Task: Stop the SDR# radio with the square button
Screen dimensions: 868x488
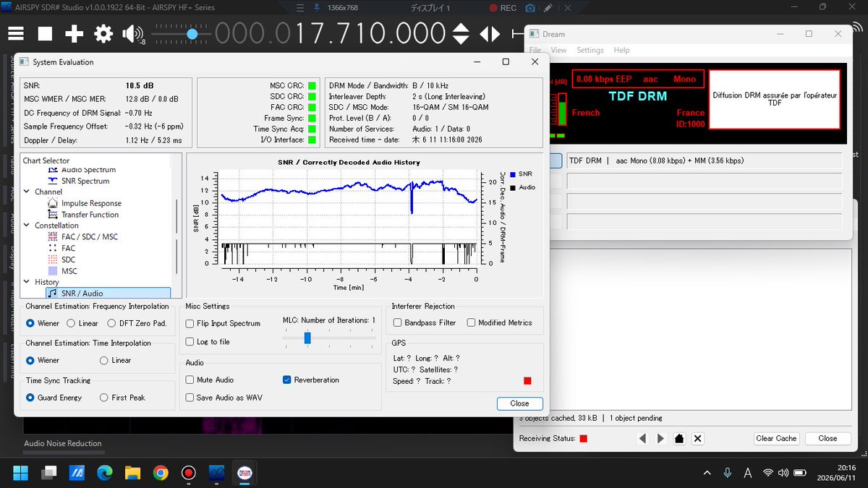Action: pyautogui.click(x=45, y=34)
